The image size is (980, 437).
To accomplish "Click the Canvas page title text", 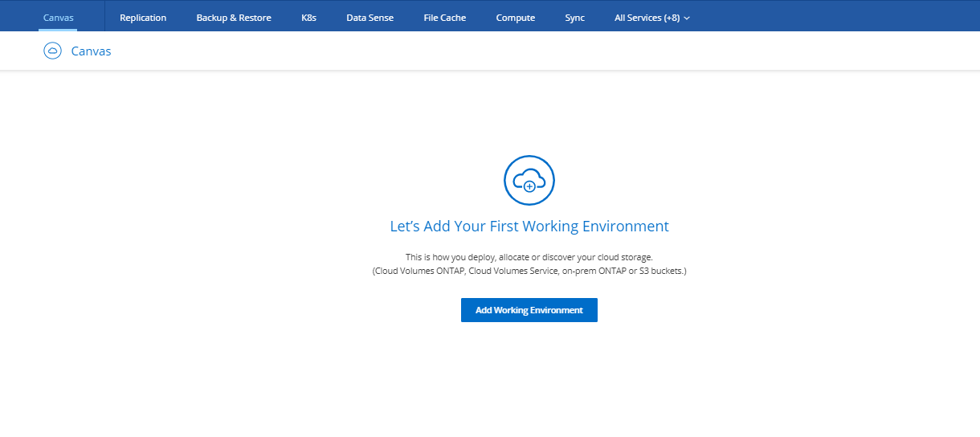I will [91, 51].
